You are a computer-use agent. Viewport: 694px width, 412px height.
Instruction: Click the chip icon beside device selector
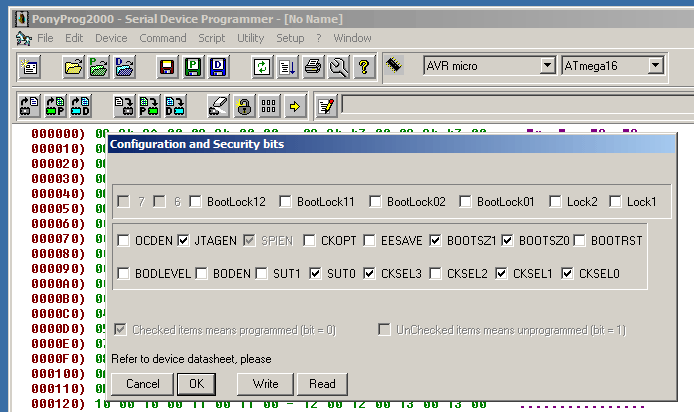[x=393, y=65]
